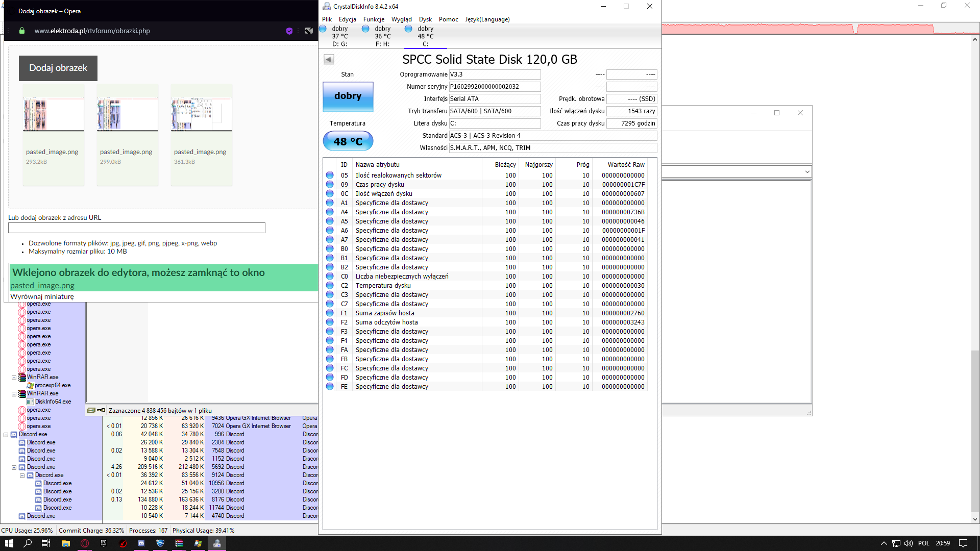980x551 pixels.
Task: Click the Wartość Raw column header
Action: (626, 165)
